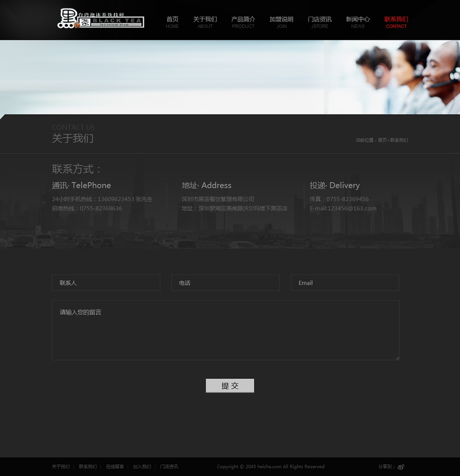Open footer link 关于我们
The image size is (460, 476).
(61, 467)
